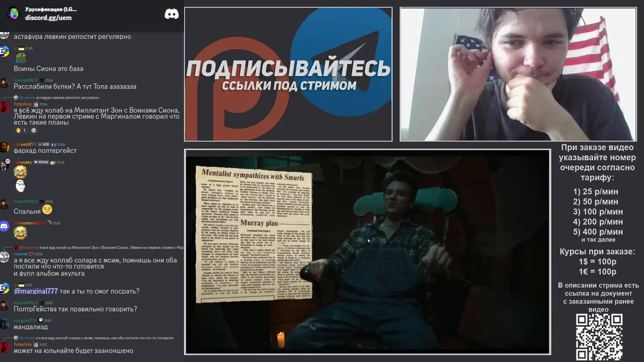Viewport: 644px width, 362px height.
Task: Click the 'Murray plan' newspaper heading
Action: coord(259,223)
